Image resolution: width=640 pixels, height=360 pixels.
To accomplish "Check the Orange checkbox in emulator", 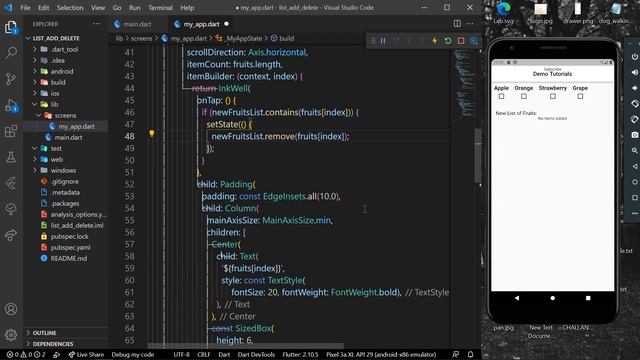I will [x=524, y=96].
